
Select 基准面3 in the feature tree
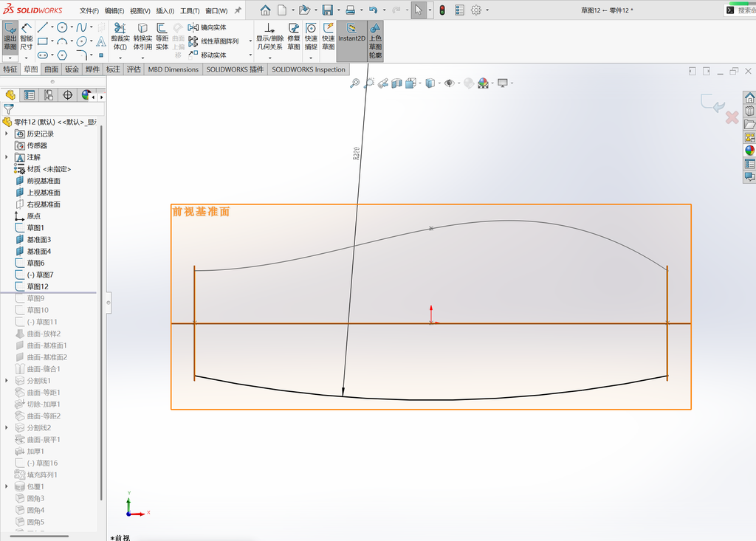38,240
